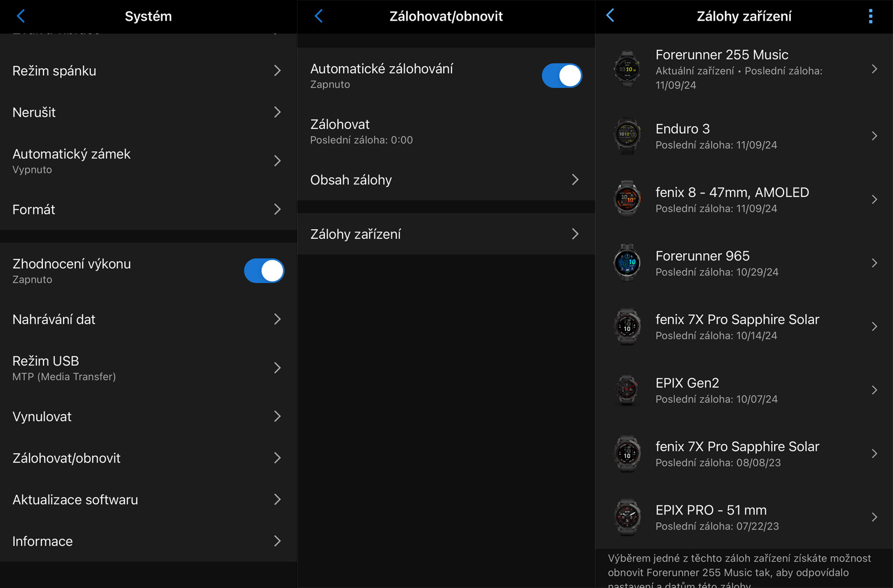Tap the Enduro 3 watch image
893x588 pixels.
tap(627, 136)
